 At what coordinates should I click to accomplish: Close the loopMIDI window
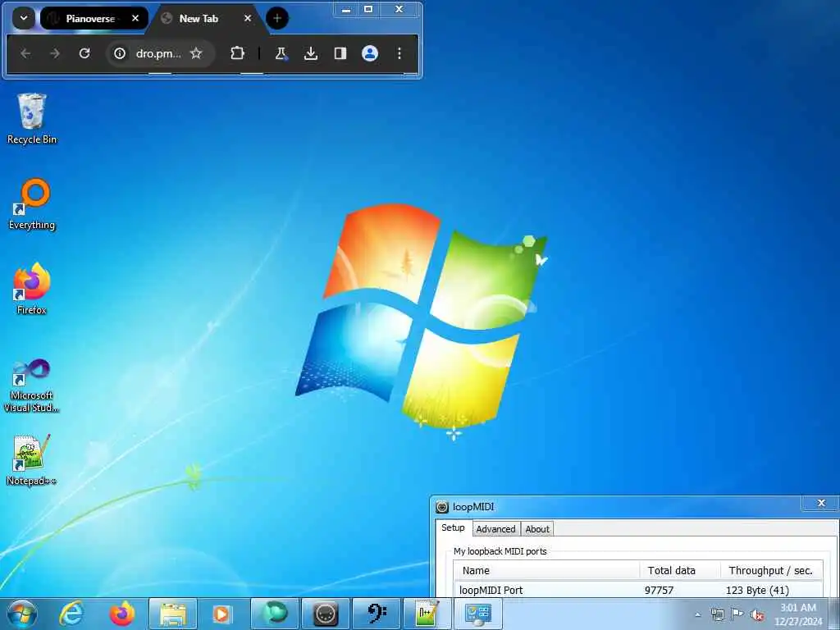pyautogui.click(x=820, y=503)
